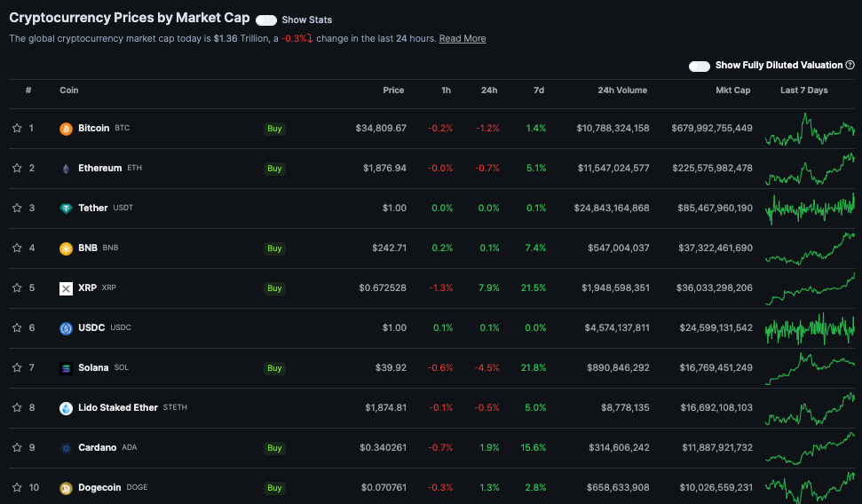Click USDC market cap $24,599,131,542
Viewport: 862px width, 504px height.
[716, 327]
